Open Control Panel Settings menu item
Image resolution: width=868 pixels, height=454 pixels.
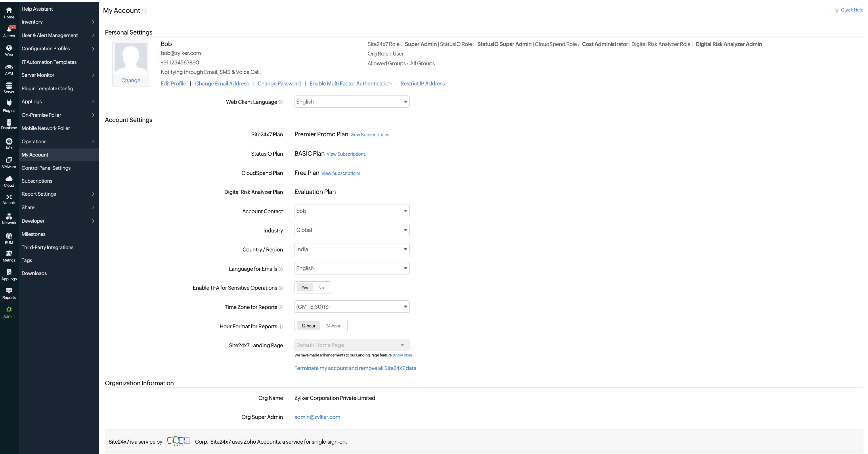[x=46, y=168]
